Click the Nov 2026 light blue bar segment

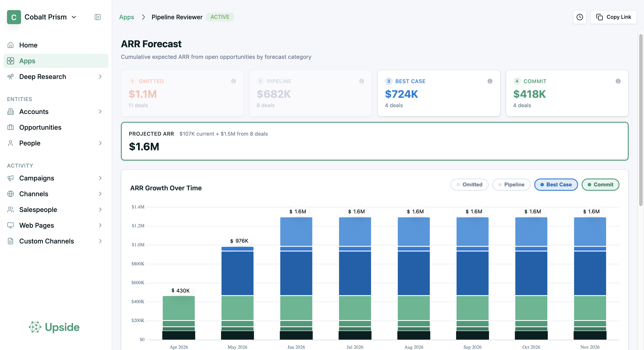click(x=590, y=231)
